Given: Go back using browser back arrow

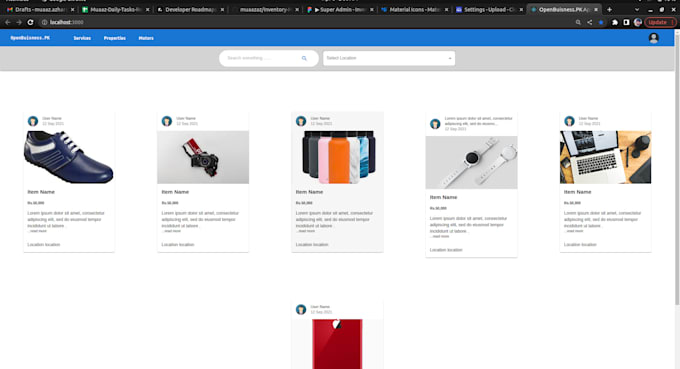Looking at the screenshot, I should tap(8, 22).
